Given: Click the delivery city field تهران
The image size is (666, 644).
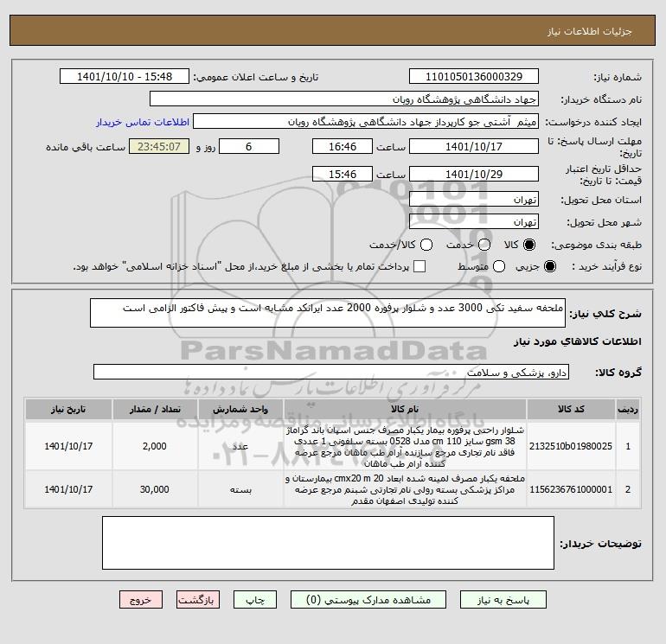Looking at the screenshot, I should (474, 221).
